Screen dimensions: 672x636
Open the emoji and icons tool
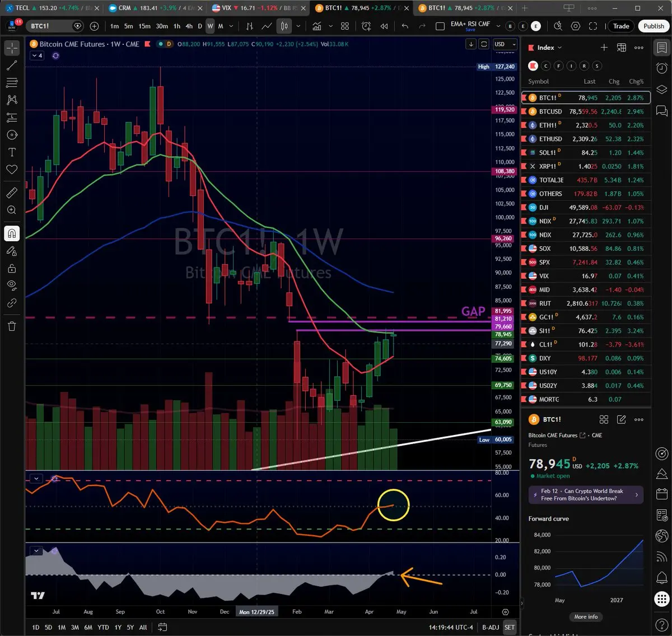click(12, 170)
